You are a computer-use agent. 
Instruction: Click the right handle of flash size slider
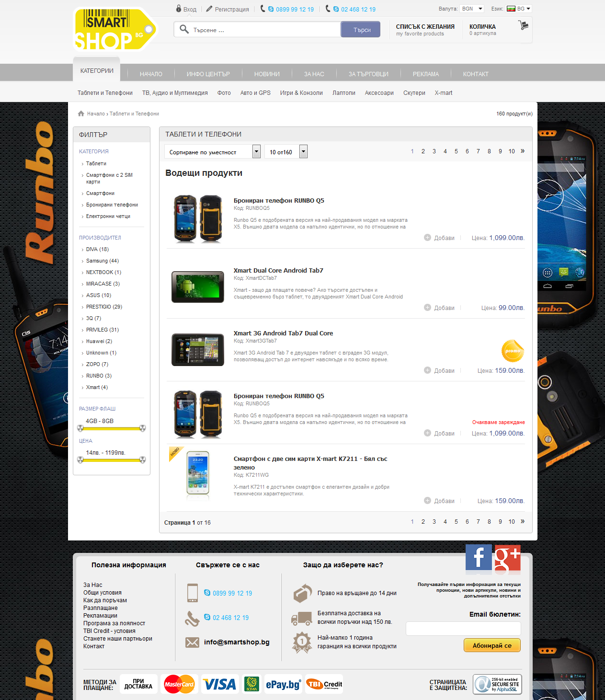142,428
